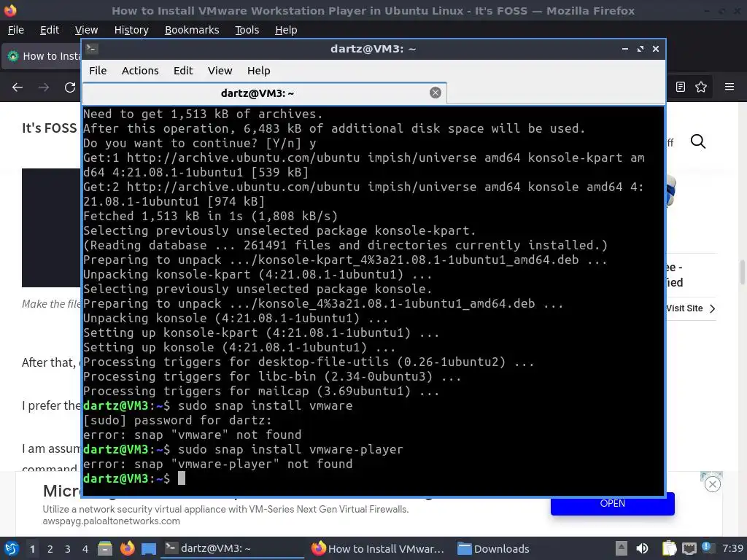
Task: Open Firefox Help menu
Action: [x=286, y=30]
